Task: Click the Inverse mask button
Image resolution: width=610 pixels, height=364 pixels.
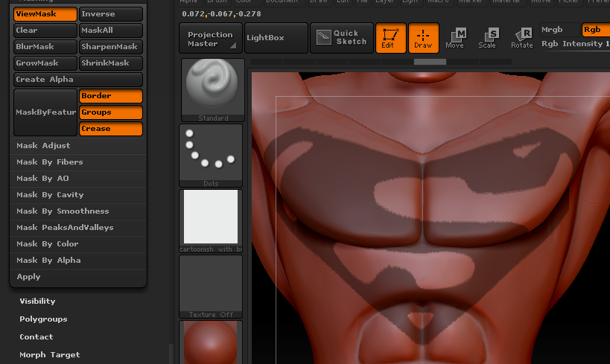Action: tap(111, 14)
